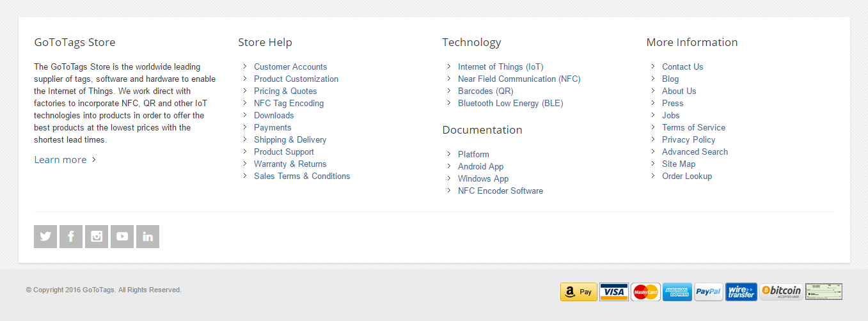
Task: Open the LinkedIn social icon
Action: (x=148, y=237)
